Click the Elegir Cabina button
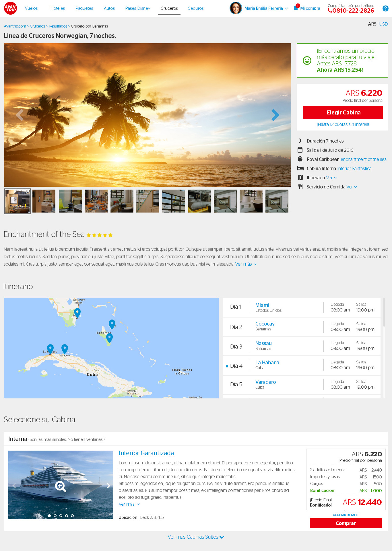The width and height of the screenshot is (392, 551). point(343,113)
